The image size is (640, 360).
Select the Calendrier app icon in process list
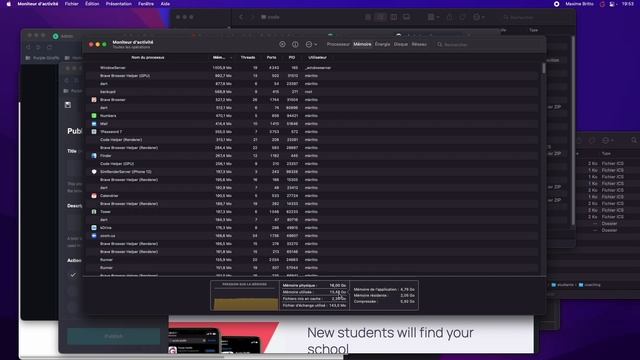[94, 196]
